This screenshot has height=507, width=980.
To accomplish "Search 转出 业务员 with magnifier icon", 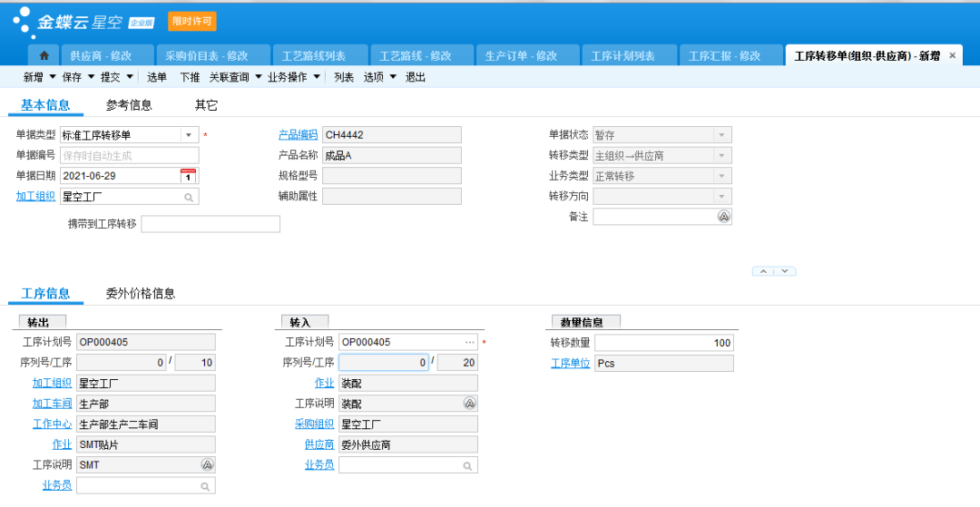I will (205, 486).
